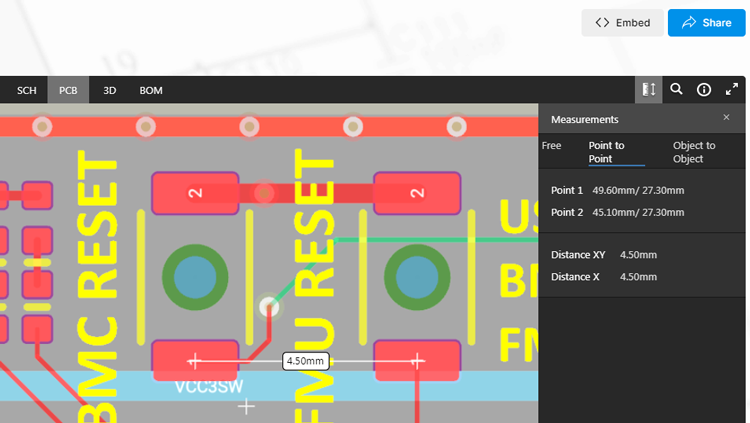Viewport: 750px width, 423px height.
Task: Select the PCB tab
Action: point(68,90)
